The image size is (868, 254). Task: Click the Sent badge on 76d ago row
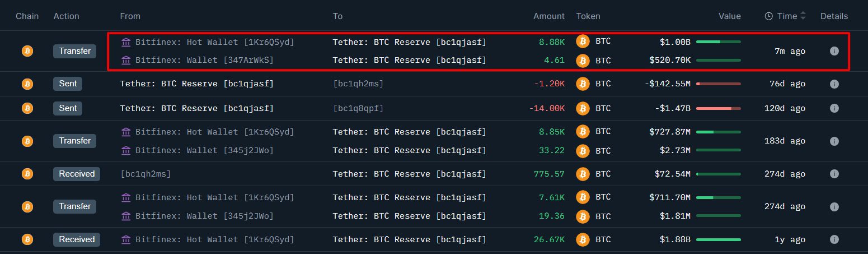68,84
